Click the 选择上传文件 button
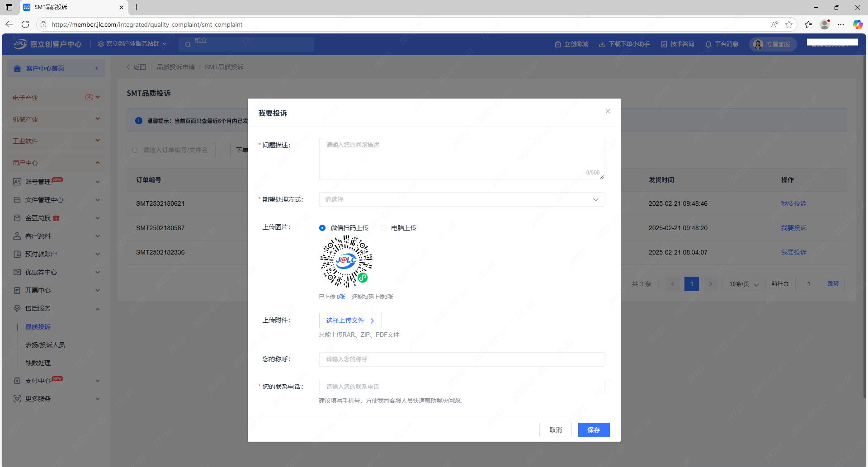Screen dimensions: 868x467 350,321
